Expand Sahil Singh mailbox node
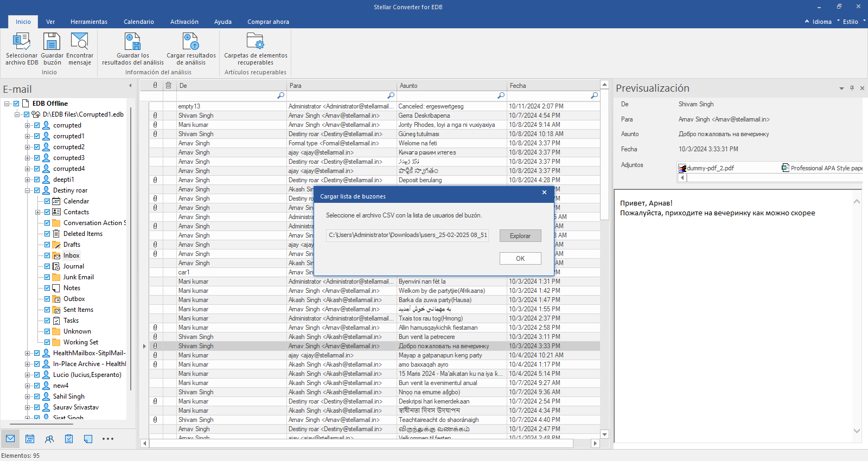868x461 pixels. [27, 396]
